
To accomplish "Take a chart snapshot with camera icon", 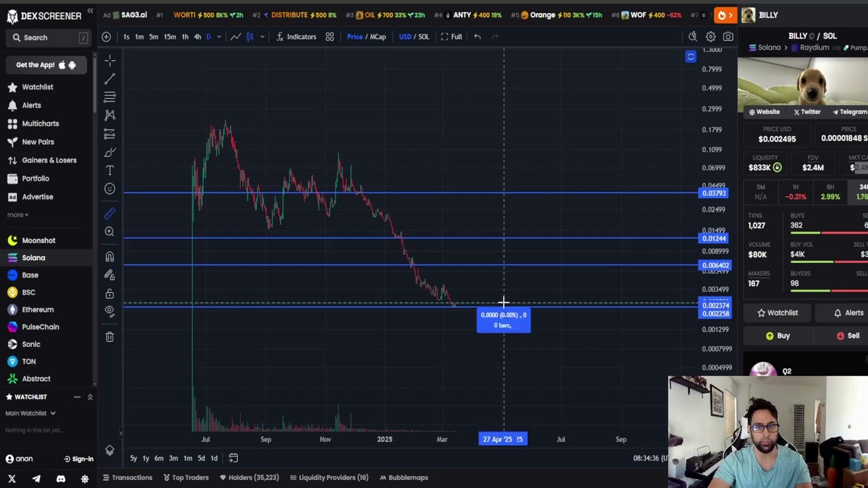I will tap(728, 37).
